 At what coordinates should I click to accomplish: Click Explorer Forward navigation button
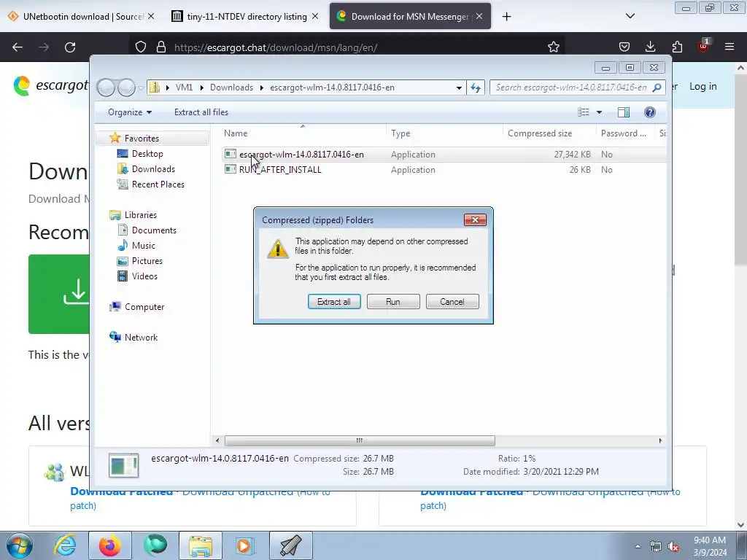point(126,87)
